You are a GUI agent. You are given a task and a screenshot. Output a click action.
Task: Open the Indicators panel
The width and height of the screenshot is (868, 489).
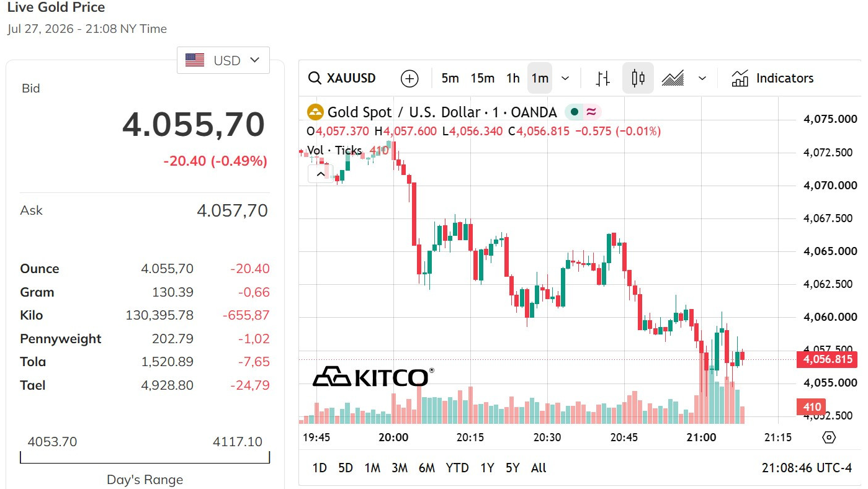pos(772,78)
